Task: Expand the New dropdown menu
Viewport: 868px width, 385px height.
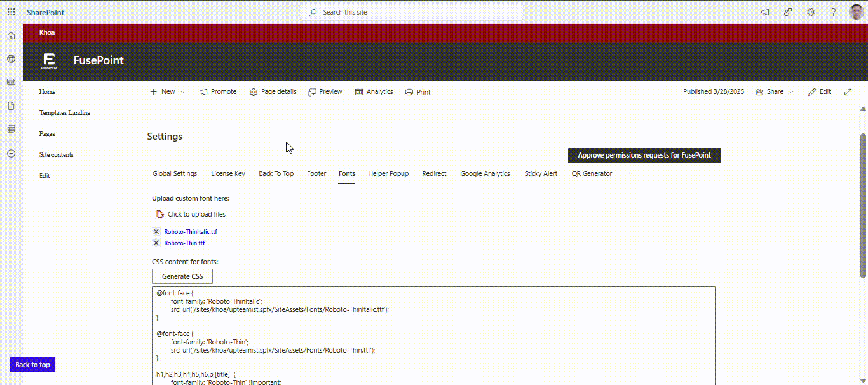Action: (x=168, y=92)
